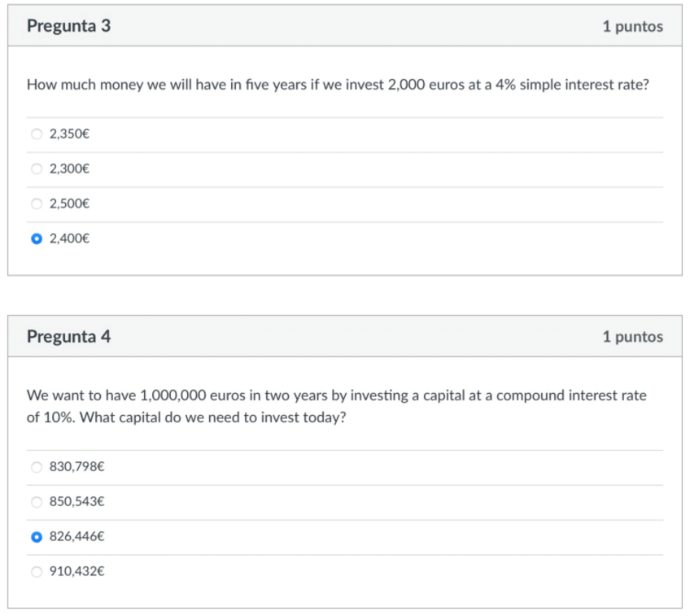Screen dimensions: 690x616
Task: Choose the 850,543€ radio option
Action: point(36,502)
